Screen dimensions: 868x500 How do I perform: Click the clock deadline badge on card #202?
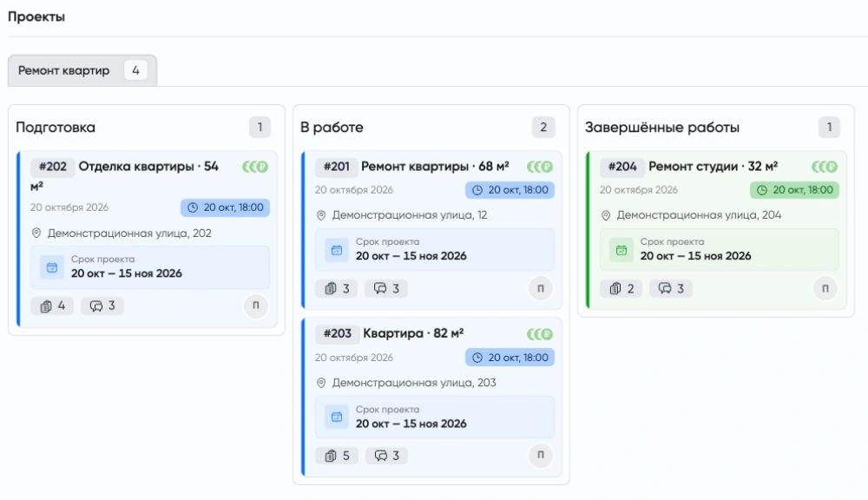pos(226,207)
